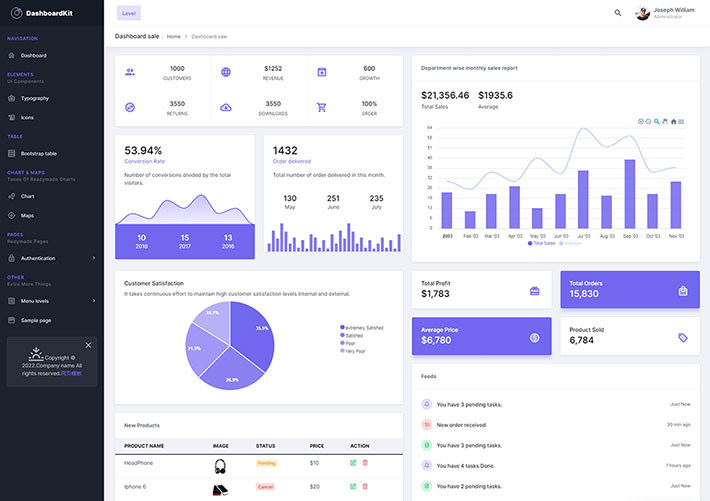
Task: Toggle the Average legend series in chart
Action: point(570,243)
